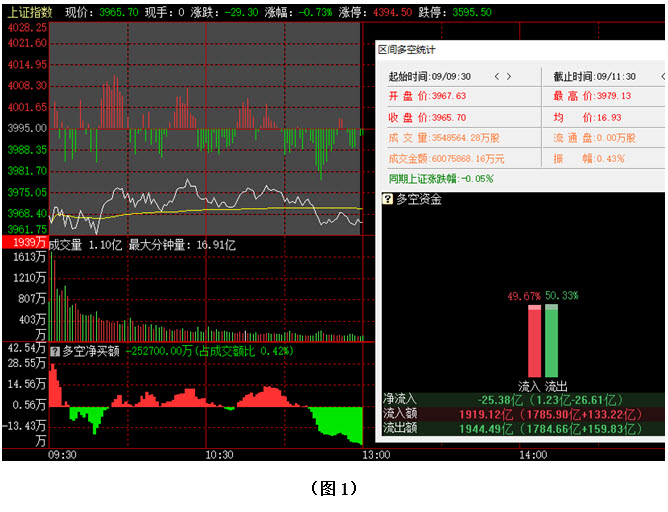The image size is (668, 512).
Task: Click the 3995.00 baseline price label
Action: (25, 128)
